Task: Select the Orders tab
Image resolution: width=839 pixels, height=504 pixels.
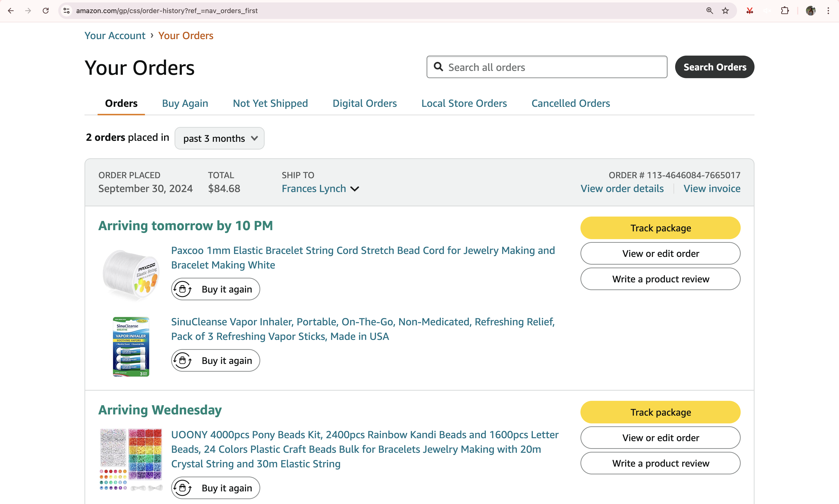Action: coord(121,103)
